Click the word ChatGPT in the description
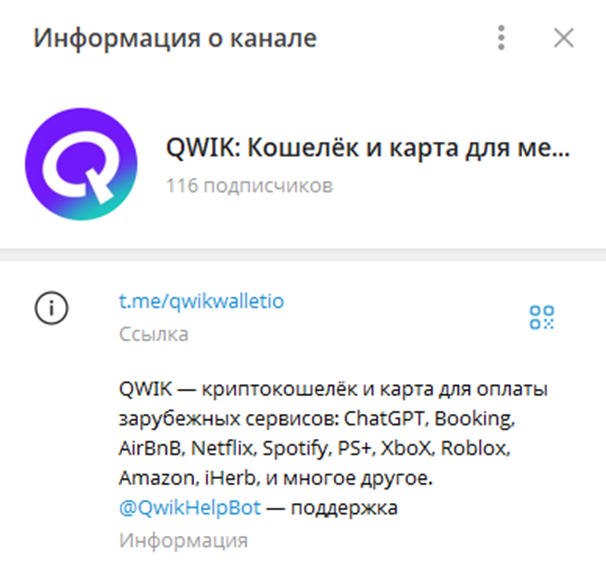The image size is (606, 577). [386, 419]
